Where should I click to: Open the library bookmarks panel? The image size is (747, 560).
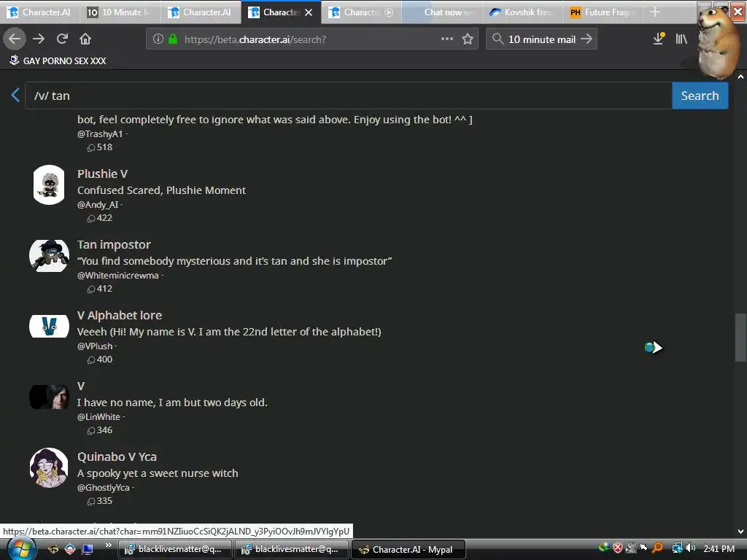click(x=681, y=39)
